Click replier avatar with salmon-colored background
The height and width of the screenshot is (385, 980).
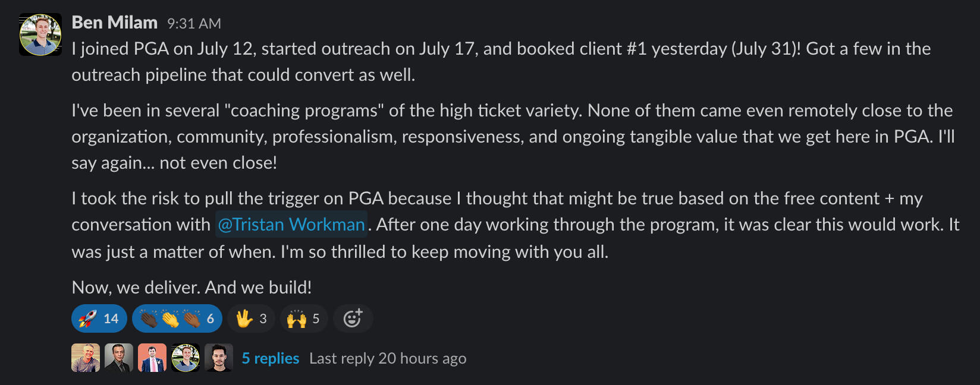(152, 358)
